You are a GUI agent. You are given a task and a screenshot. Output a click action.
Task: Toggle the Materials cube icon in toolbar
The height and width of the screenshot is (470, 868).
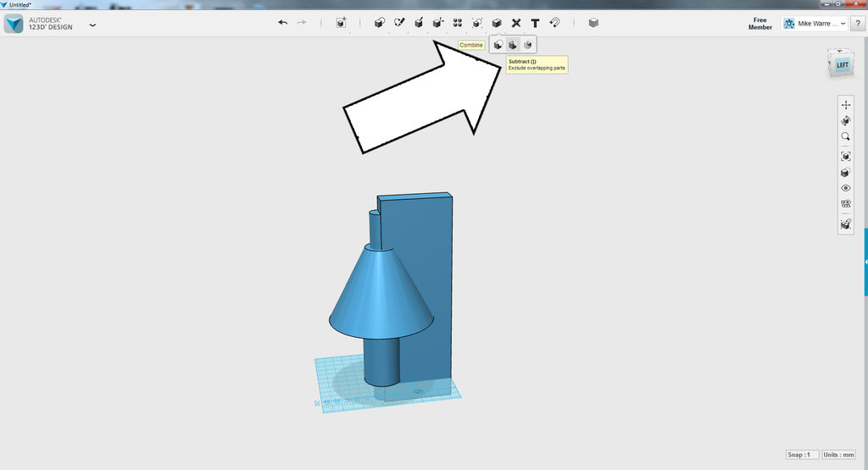593,23
